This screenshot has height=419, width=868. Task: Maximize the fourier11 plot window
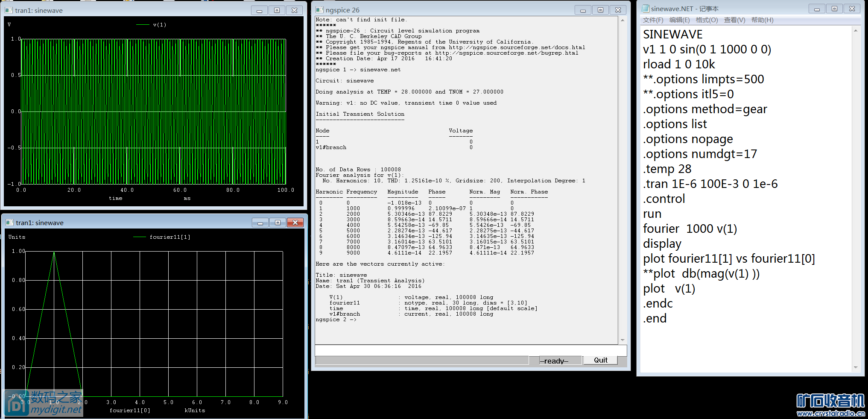coord(278,223)
